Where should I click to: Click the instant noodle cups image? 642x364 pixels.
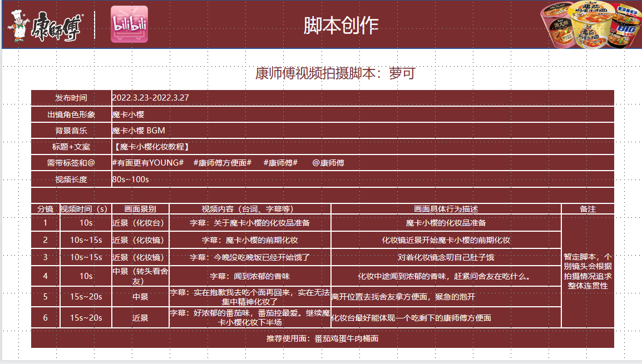[591, 24]
